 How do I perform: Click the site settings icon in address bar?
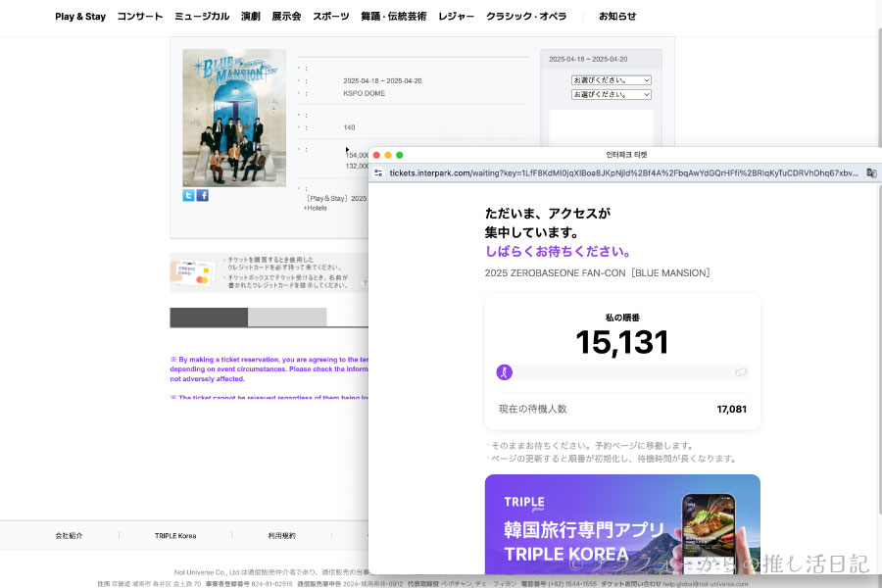pos(378,173)
